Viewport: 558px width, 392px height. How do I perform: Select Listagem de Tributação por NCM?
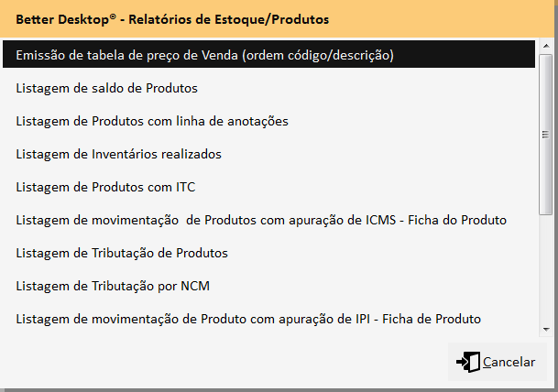tap(113, 286)
